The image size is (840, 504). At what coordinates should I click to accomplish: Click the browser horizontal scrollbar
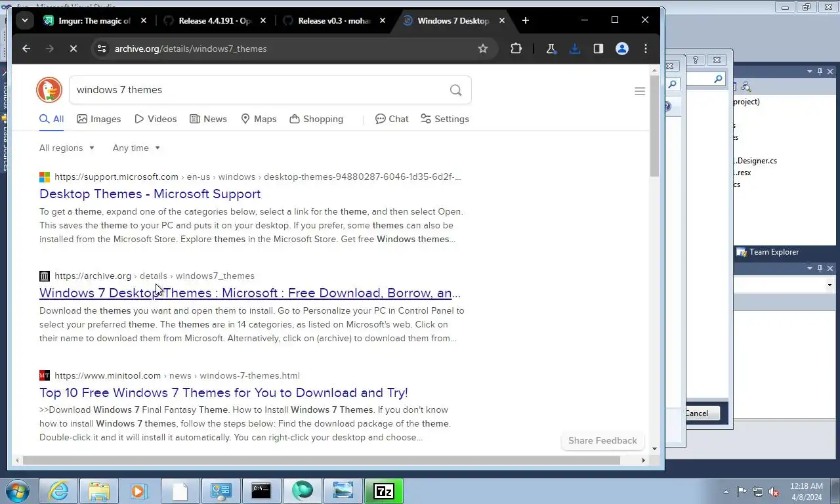point(322,460)
